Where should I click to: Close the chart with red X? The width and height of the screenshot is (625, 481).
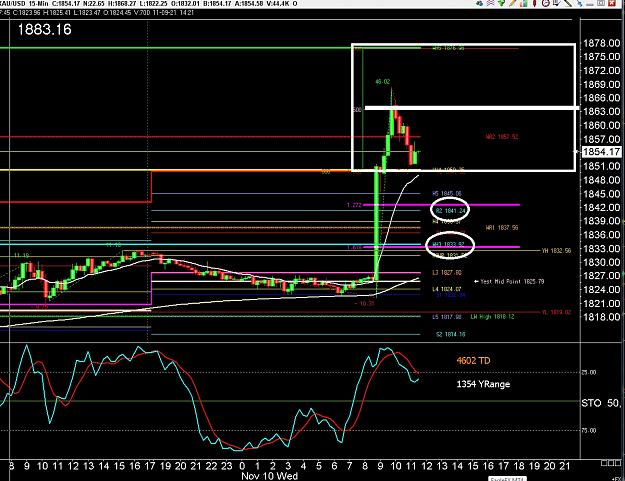(612, 3)
